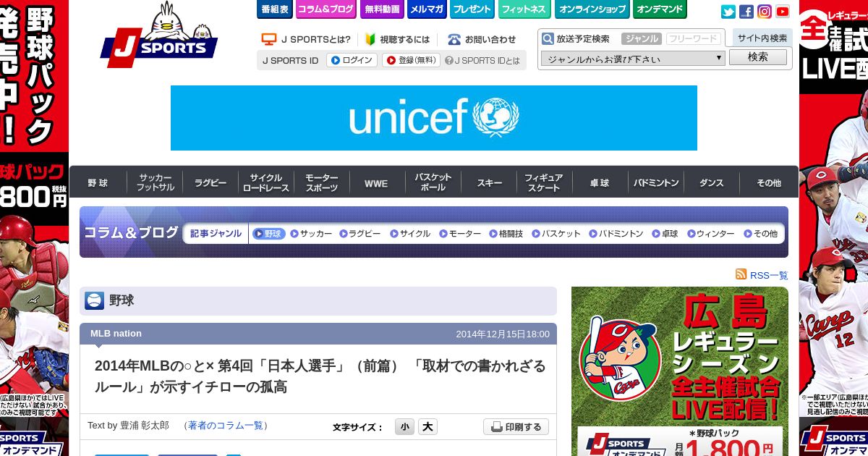This screenshot has width=868, height=456.
Task: Choose ウィンター article genre filter
Action: [x=710, y=234]
